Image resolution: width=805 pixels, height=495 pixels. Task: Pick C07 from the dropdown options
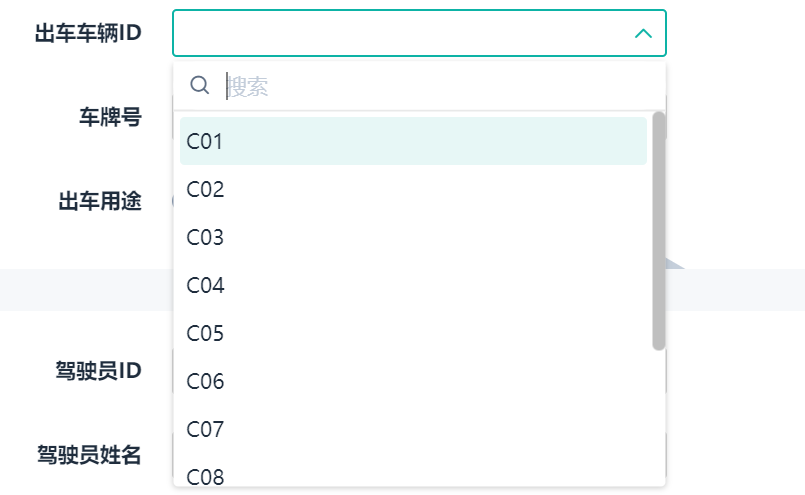(413, 429)
